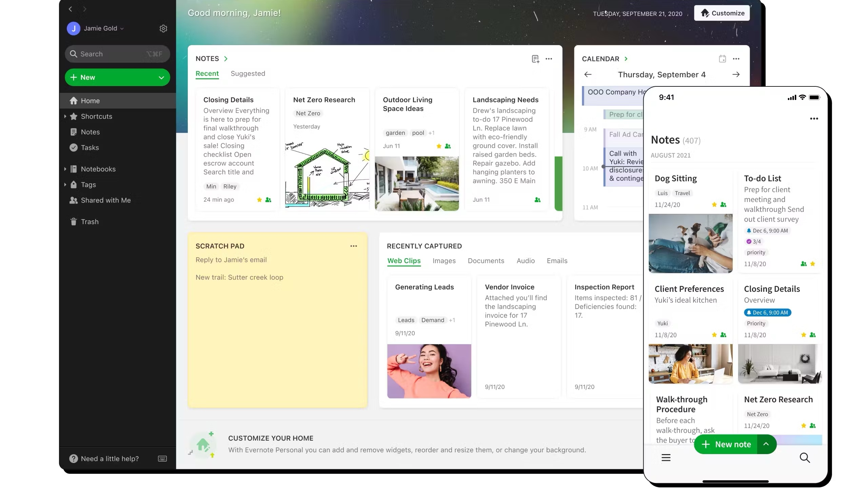Viewport: 868px width, 488px height.
Task: Click the add event icon in Calendar widget
Action: (722, 59)
